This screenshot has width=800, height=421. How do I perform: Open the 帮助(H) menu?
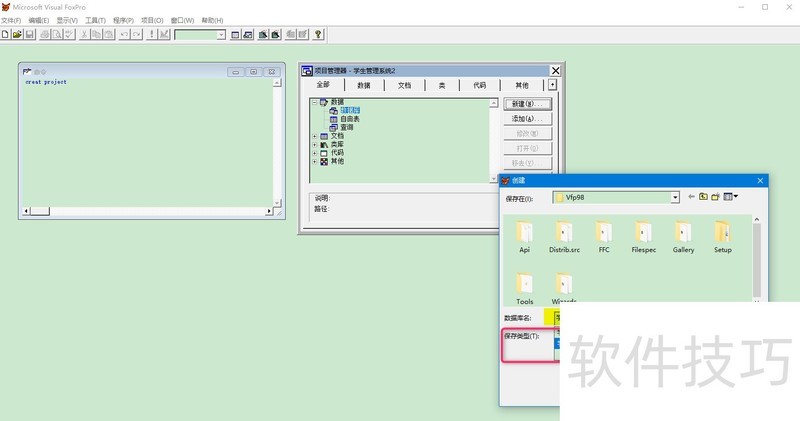pos(212,20)
